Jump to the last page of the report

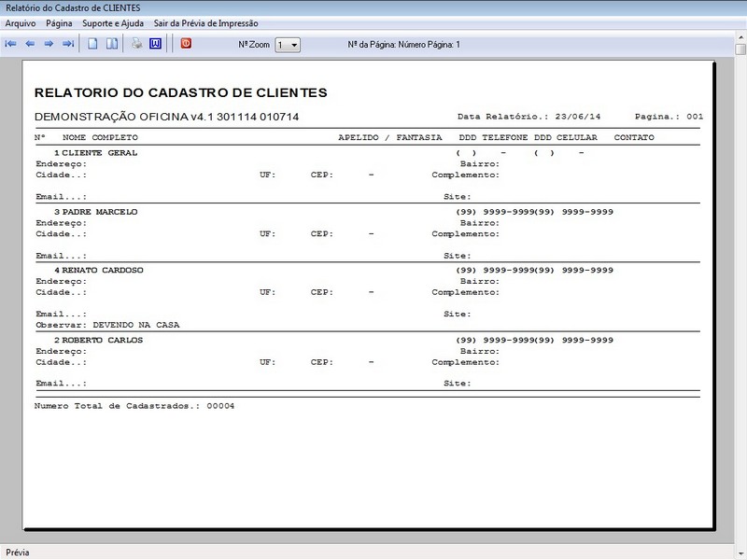pos(67,44)
